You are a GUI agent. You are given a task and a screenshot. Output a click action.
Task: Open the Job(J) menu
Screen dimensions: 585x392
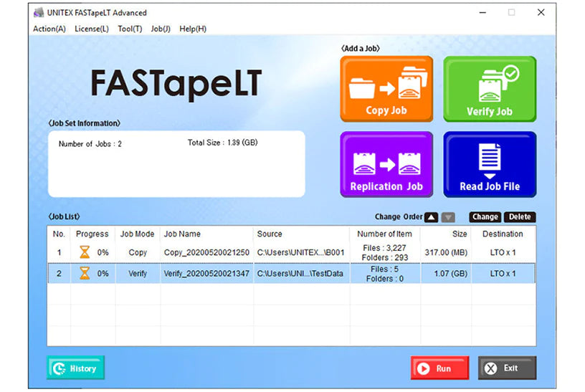tap(161, 29)
